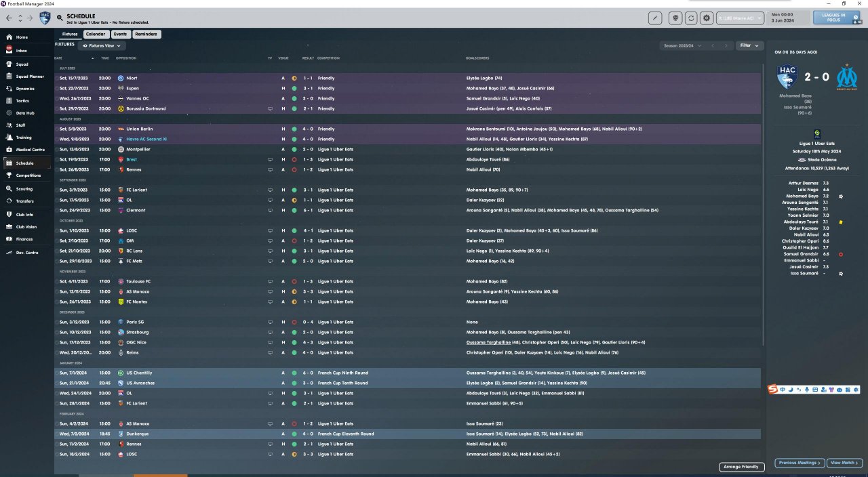Open the settings gear icon

pyautogui.click(x=707, y=18)
